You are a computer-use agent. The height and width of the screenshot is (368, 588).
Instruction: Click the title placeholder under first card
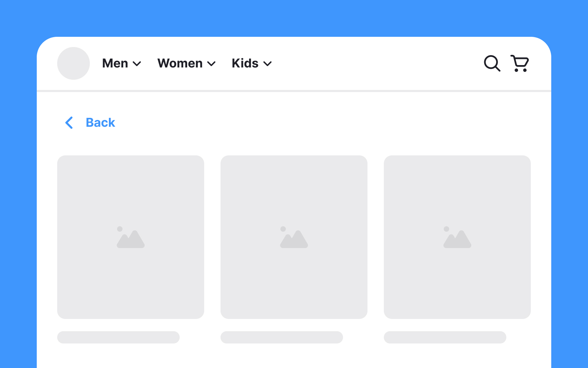click(x=118, y=337)
